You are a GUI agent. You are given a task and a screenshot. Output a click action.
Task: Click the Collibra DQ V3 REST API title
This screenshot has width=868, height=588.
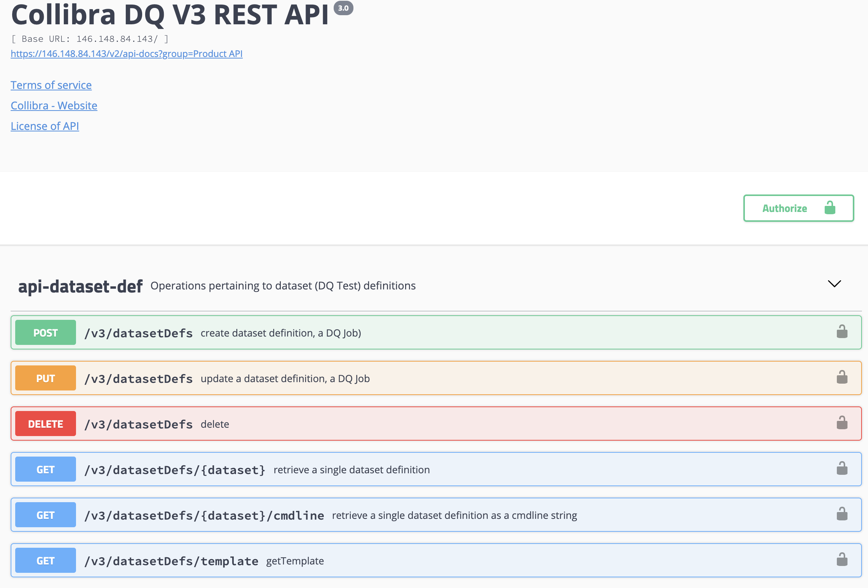(x=170, y=14)
